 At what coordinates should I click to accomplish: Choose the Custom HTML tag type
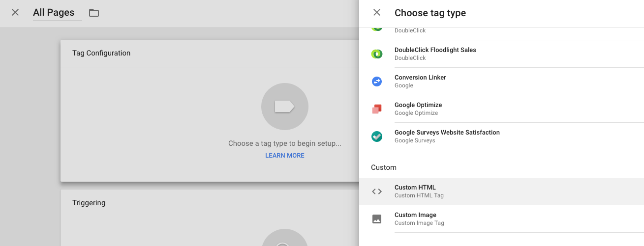[501, 191]
